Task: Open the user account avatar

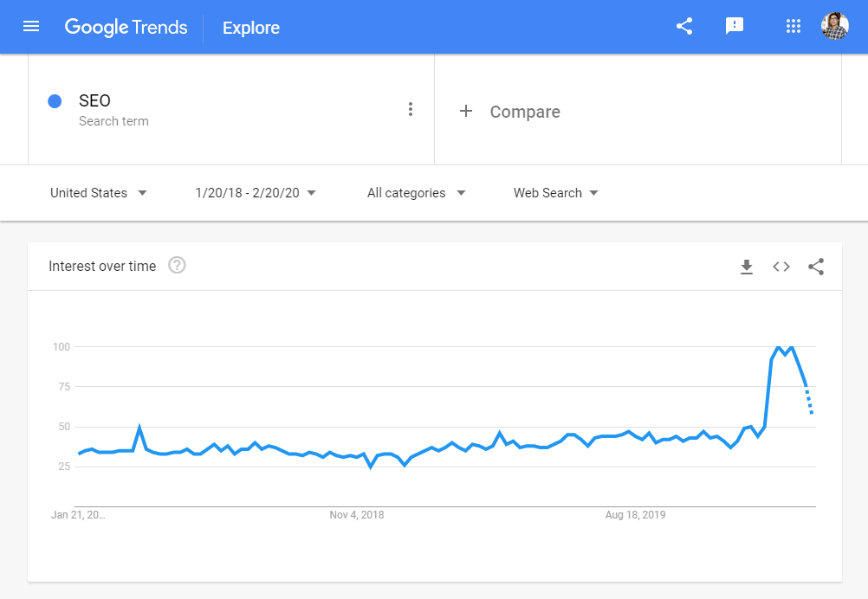Action: pyautogui.click(x=835, y=26)
